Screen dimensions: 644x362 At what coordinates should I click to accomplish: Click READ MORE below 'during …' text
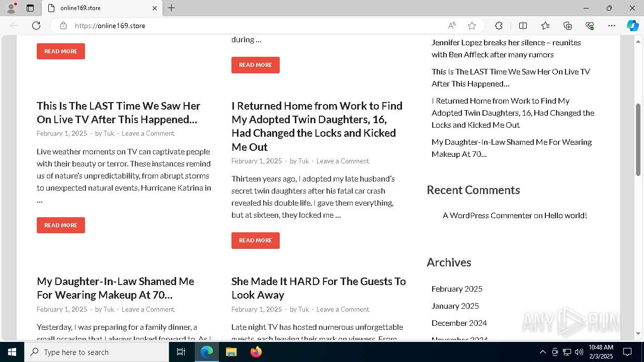[256, 65]
